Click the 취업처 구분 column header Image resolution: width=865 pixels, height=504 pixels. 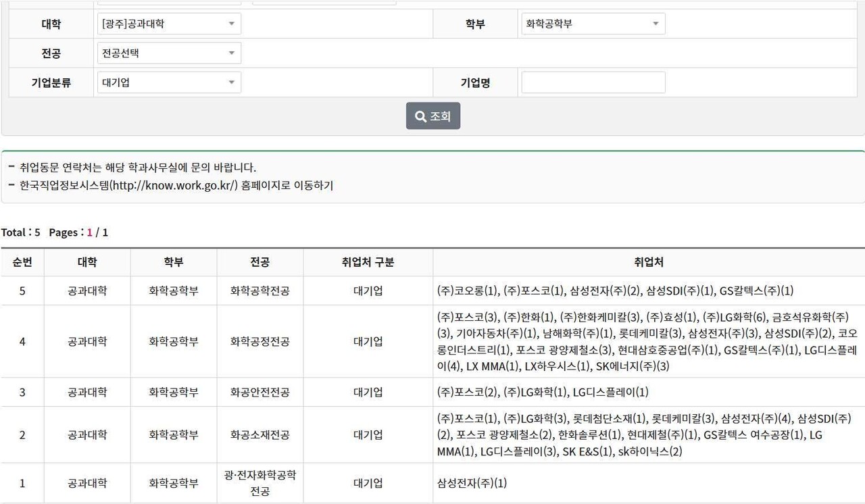[x=366, y=262]
